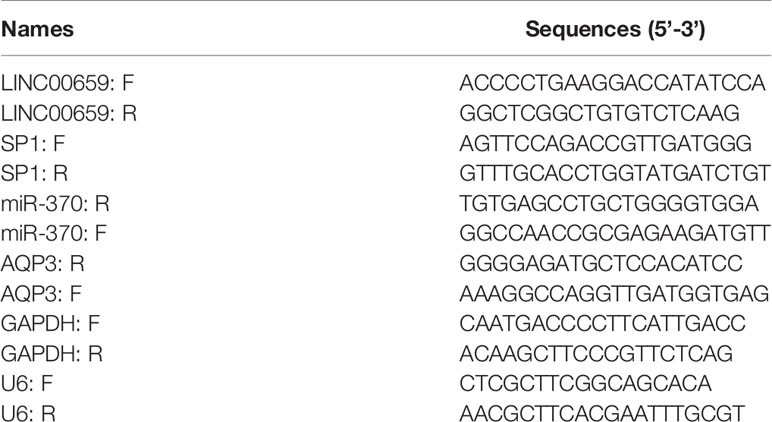Screen dimensions: 772x422
Task: Select the miR-370: F label
Action: coord(54,233)
